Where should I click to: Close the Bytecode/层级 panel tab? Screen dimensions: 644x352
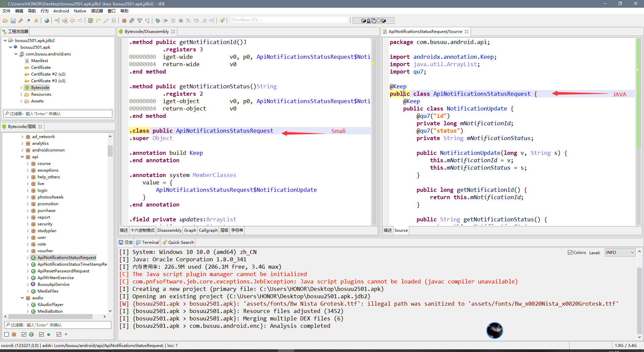pos(40,127)
